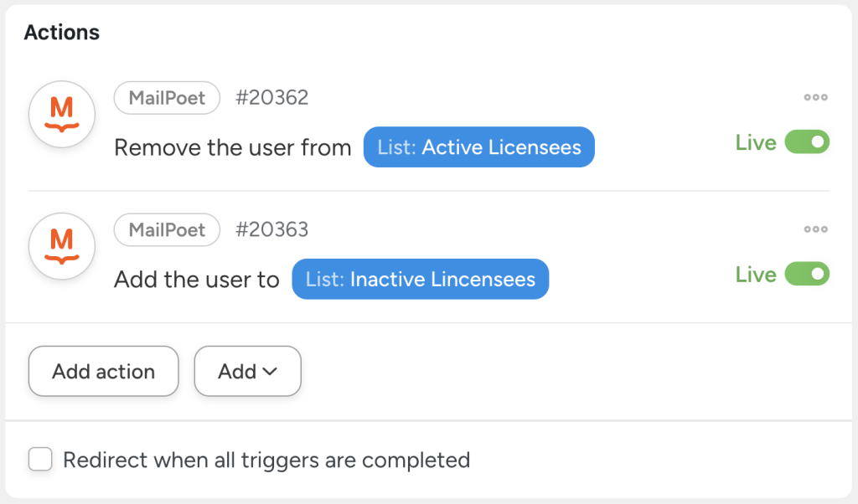
Task: Check Redirect when all triggers are completed
Action: 40,460
